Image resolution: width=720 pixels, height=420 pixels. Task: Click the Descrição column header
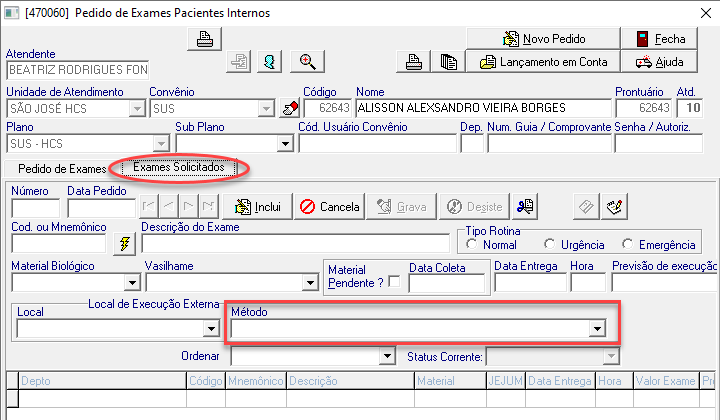tap(350, 381)
